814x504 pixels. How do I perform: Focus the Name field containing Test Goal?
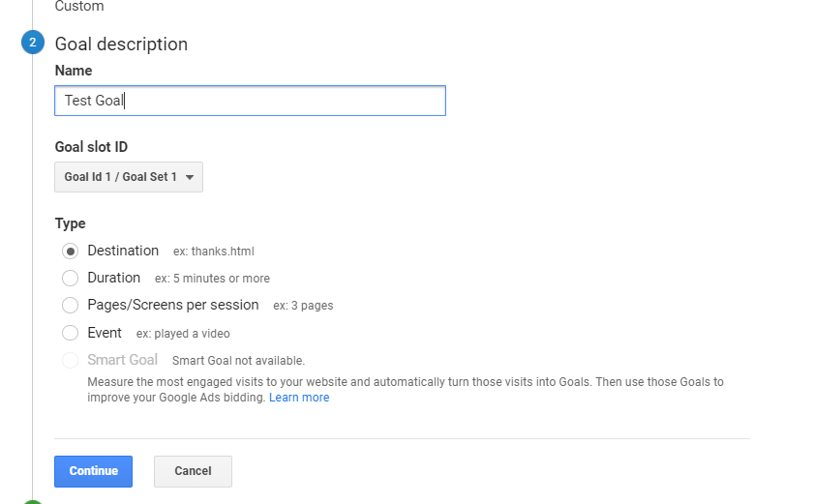251,101
